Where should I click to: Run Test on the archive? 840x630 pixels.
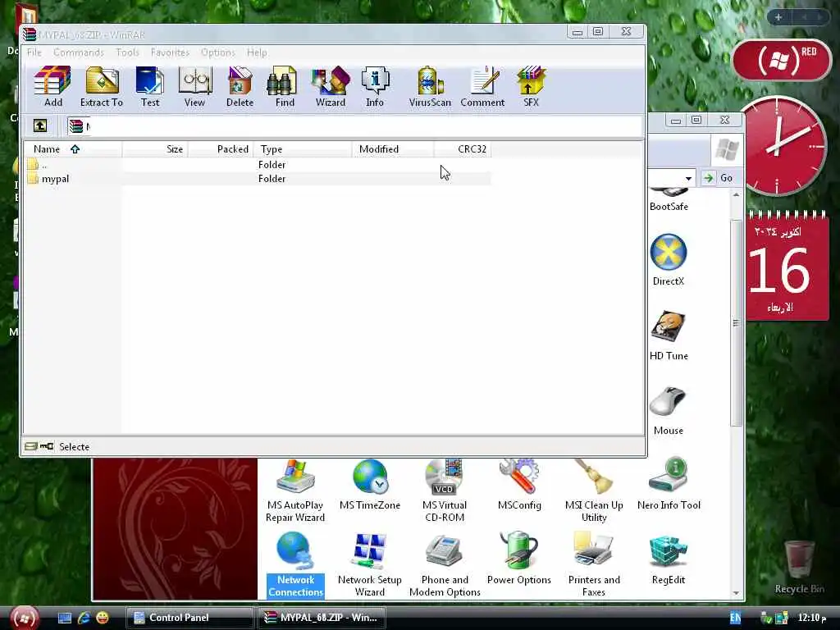pyautogui.click(x=150, y=87)
